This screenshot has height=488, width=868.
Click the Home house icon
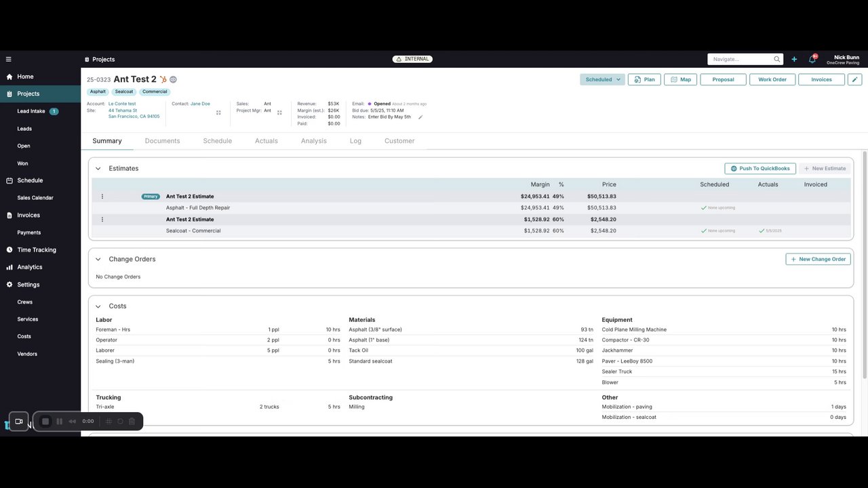9,77
